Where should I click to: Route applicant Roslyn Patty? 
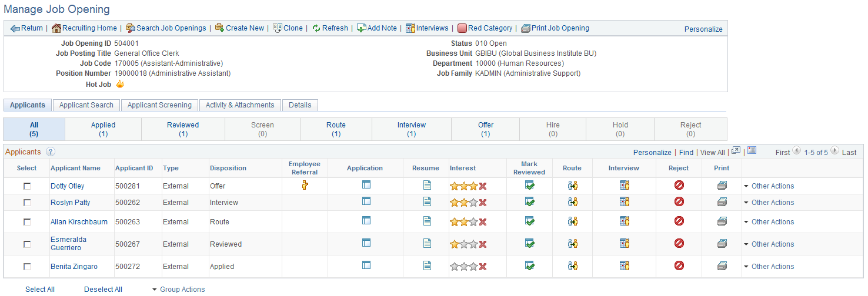pos(572,202)
